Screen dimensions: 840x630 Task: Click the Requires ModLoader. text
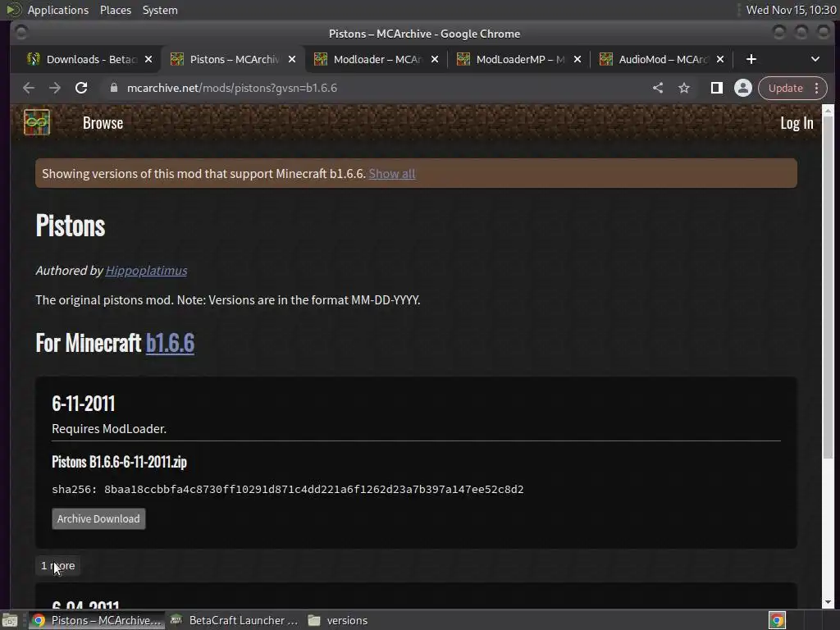[109, 428]
